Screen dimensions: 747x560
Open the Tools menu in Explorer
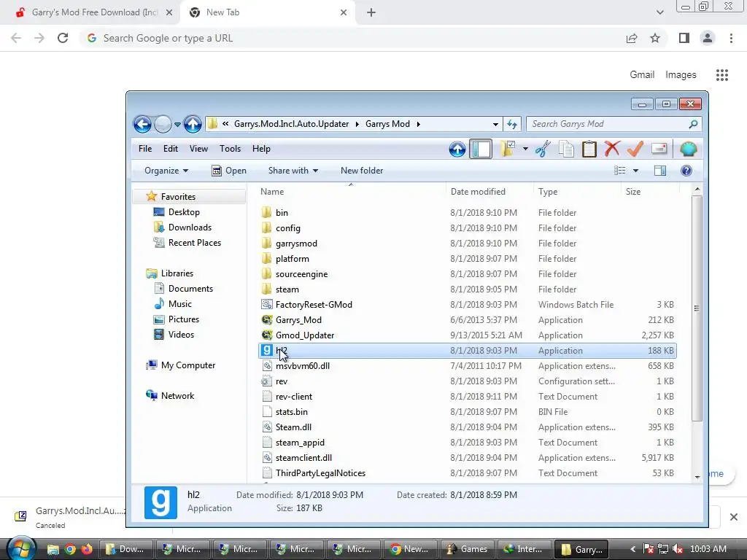(x=230, y=149)
